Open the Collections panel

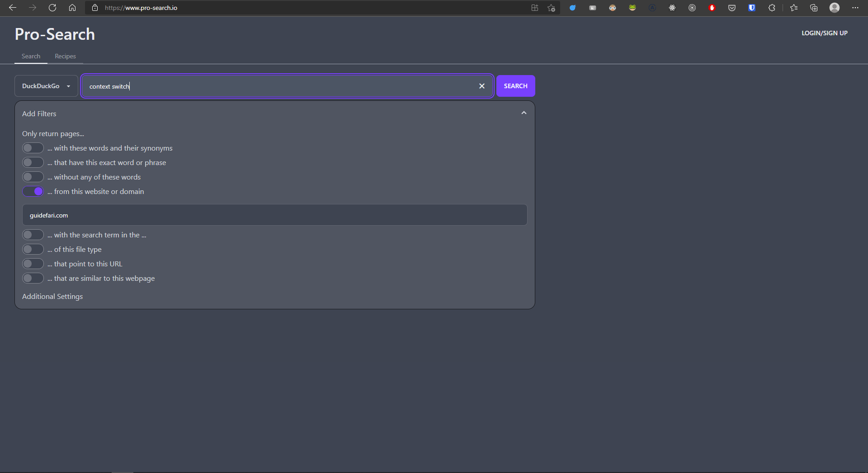[814, 8]
